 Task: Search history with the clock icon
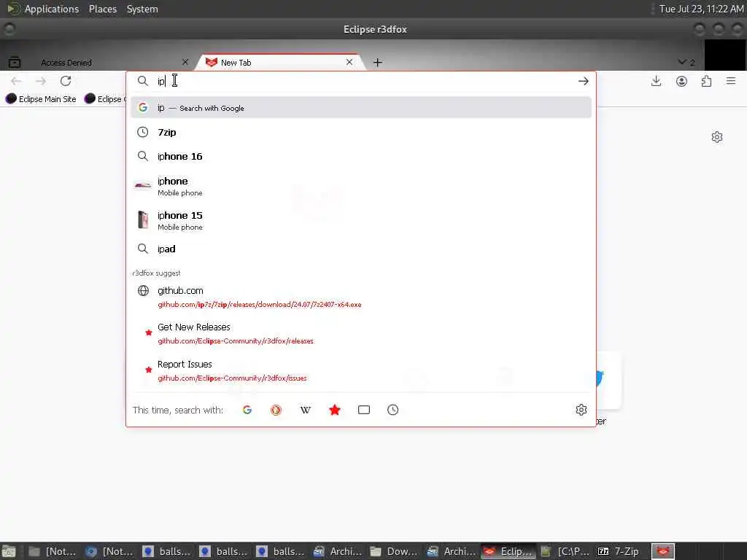point(392,410)
